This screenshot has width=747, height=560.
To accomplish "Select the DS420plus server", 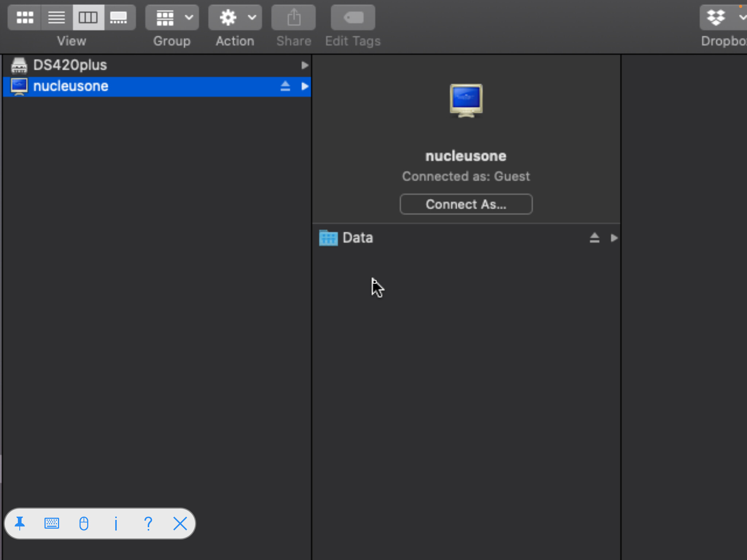I will point(70,65).
